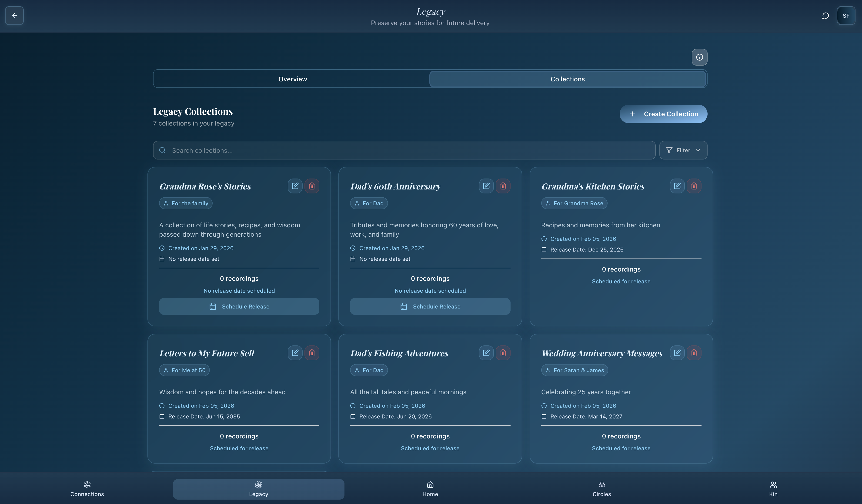The height and width of the screenshot is (504, 862).
Task: Click the SF profile avatar
Action: 845,16
